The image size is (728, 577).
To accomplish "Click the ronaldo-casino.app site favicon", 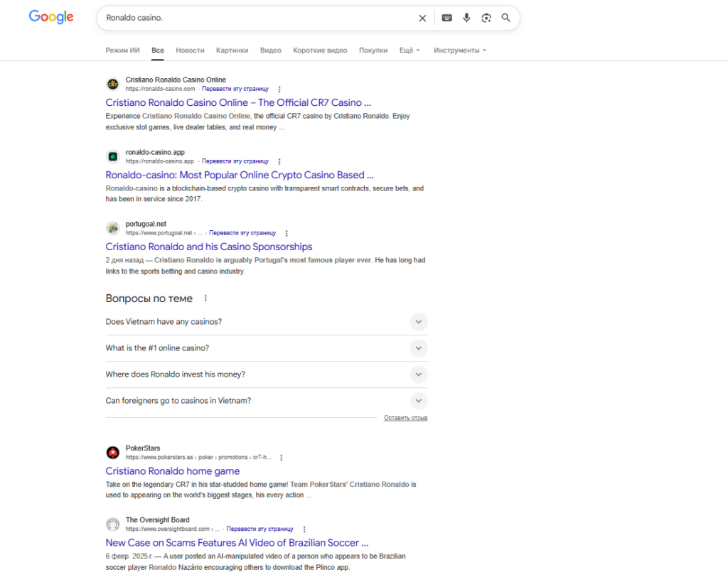I will [x=113, y=156].
